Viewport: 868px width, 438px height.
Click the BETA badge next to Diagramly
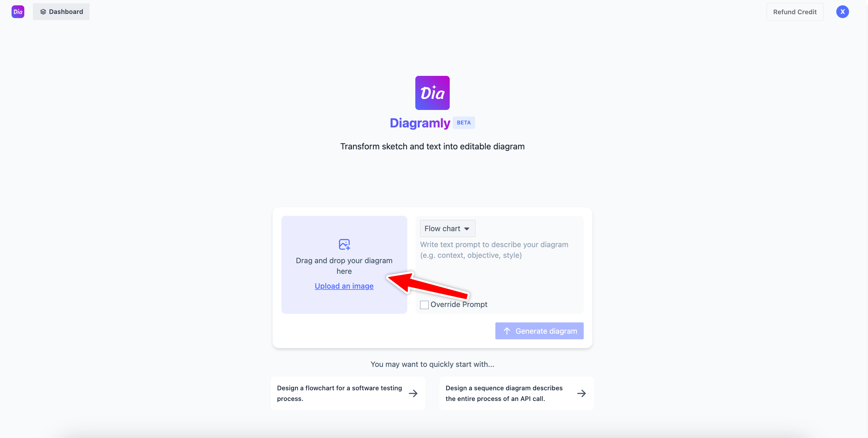coord(464,123)
